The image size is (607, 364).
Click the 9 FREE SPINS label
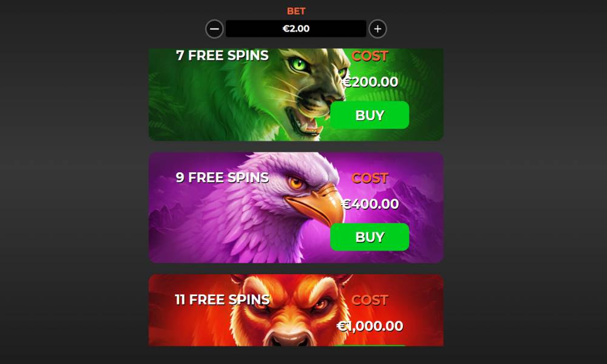[x=222, y=177]
